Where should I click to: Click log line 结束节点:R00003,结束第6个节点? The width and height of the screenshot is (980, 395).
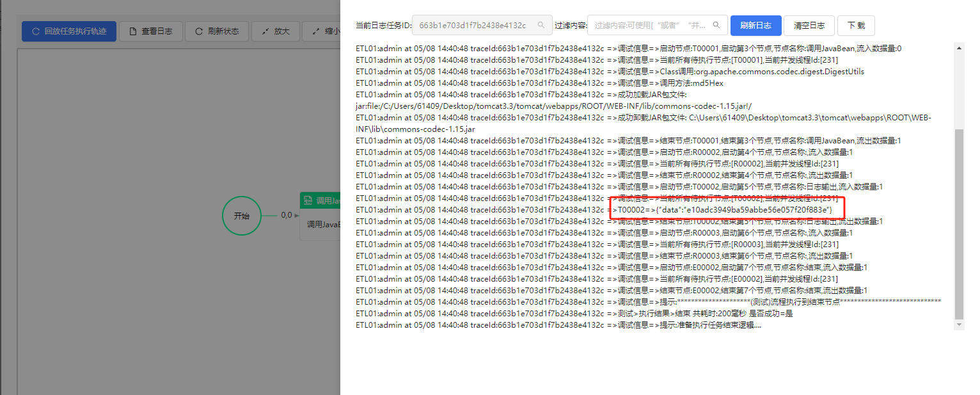[604, 255]
